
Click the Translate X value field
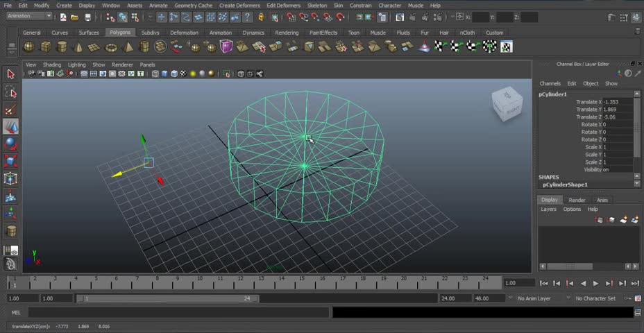[618, 102]
